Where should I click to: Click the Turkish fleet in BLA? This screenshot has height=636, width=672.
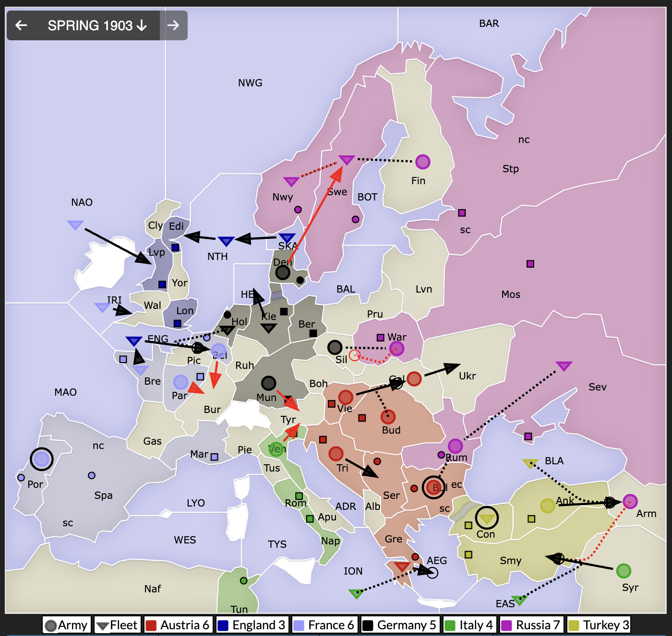[x=530, y=463]
